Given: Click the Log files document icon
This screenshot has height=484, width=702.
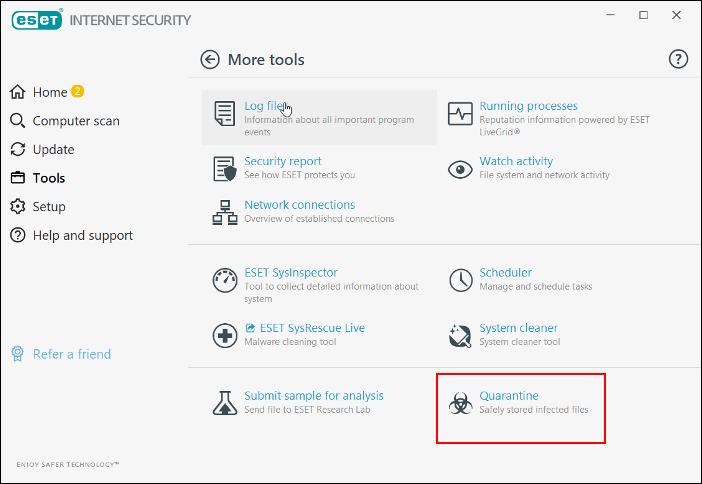Looking at the screenshot, I should click(x=224, y=113).
